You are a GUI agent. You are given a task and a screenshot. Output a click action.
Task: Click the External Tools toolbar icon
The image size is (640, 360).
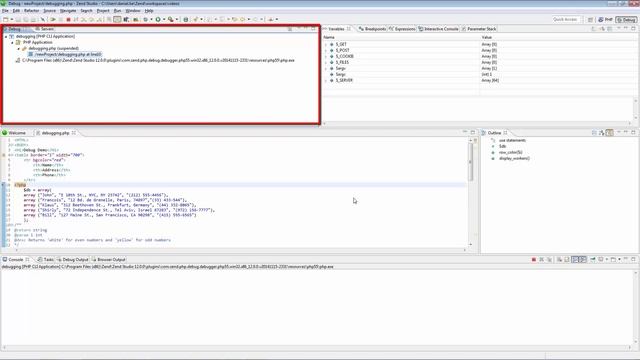171,19
